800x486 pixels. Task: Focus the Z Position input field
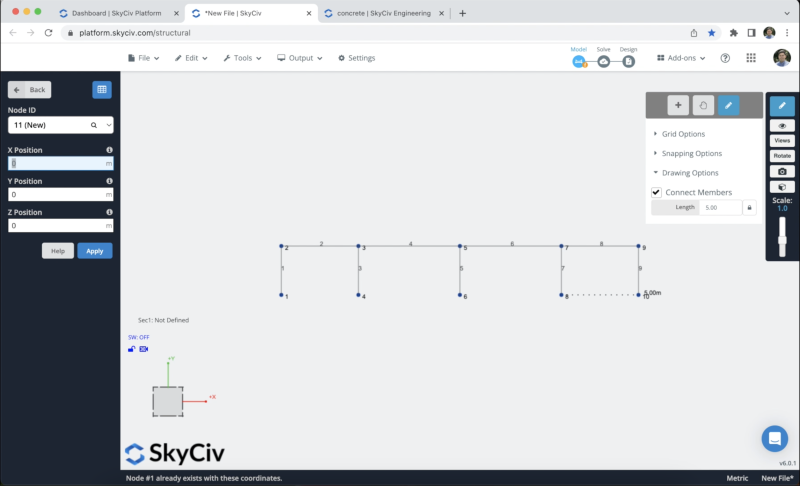coord(60,225)
